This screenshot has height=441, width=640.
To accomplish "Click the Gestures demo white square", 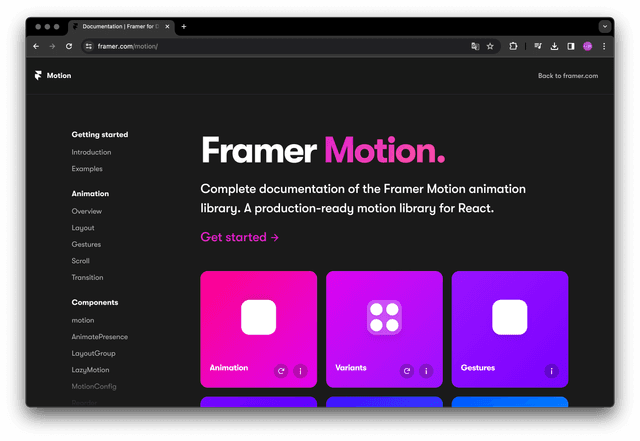I will tap(509, 317).
